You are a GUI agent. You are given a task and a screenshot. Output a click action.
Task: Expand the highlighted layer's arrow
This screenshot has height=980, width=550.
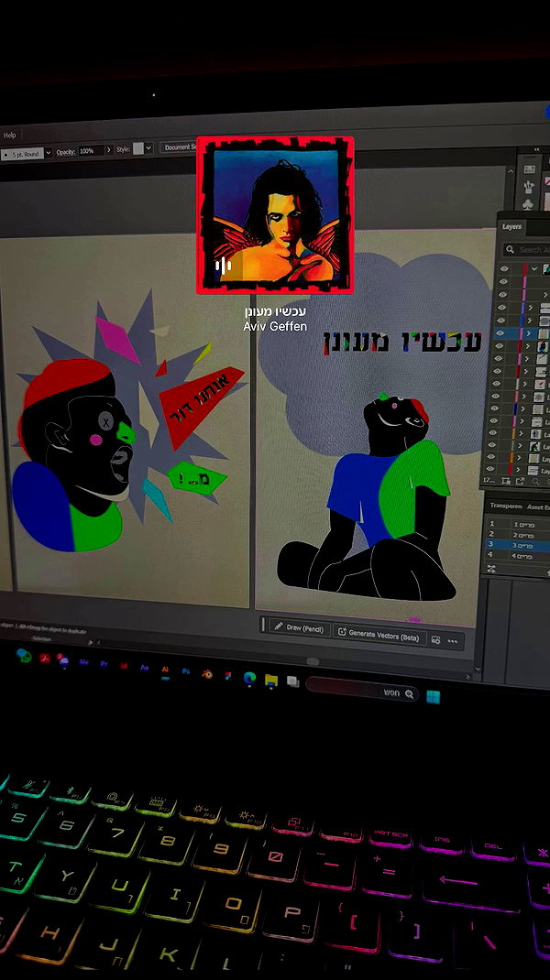point(529,333)
